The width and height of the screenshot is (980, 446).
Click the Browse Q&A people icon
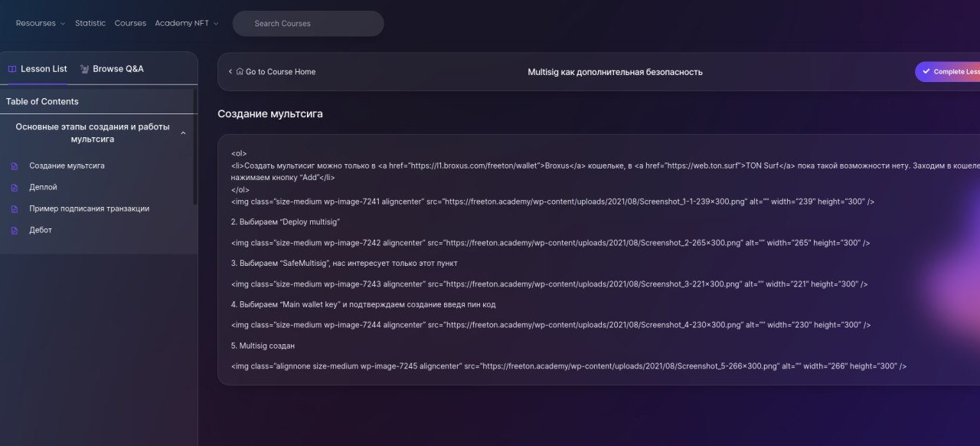[x=84, y=69]
